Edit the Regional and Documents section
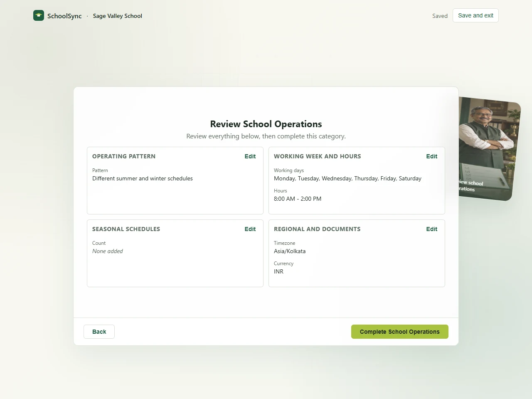 click(431, 229)
